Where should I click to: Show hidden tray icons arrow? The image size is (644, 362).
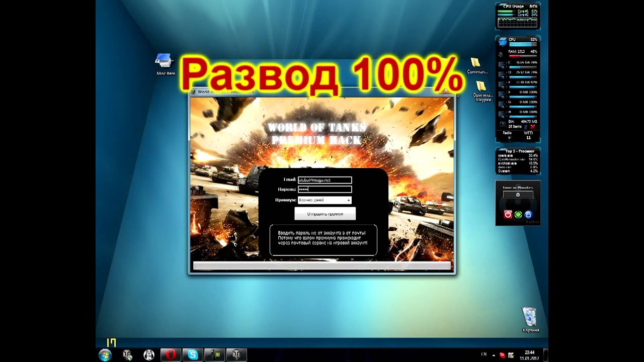494,355
